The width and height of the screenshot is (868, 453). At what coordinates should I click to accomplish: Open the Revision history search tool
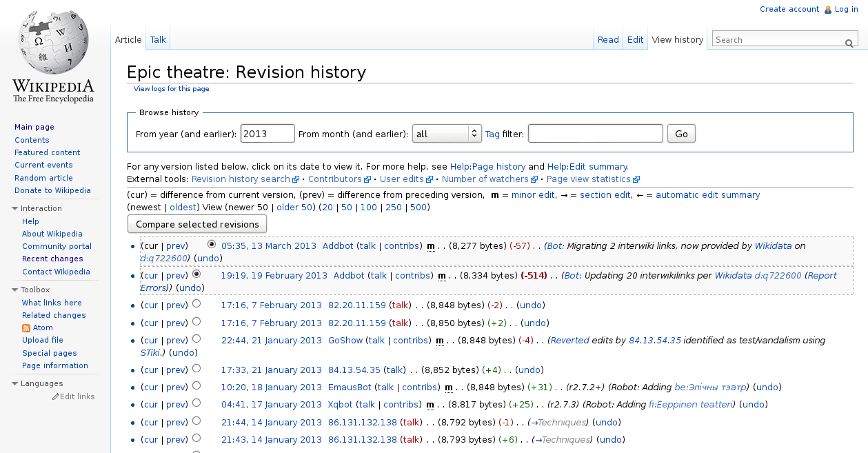click(x=241, y=179)
